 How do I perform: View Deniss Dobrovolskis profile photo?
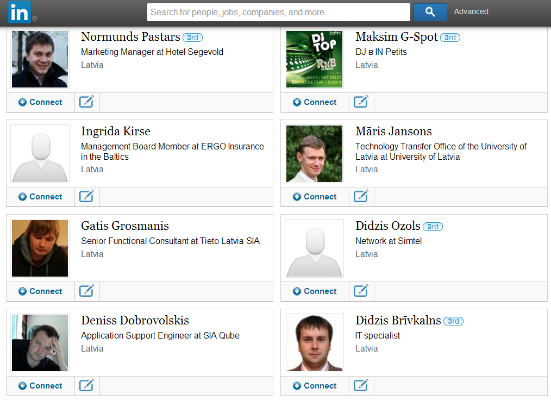40,343
